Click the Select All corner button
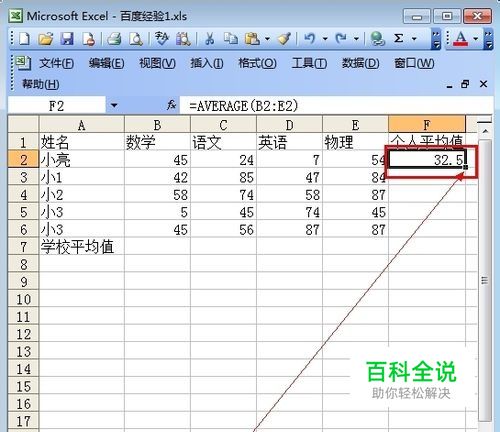This screenshot has height=432, width=500. [23, 124]
